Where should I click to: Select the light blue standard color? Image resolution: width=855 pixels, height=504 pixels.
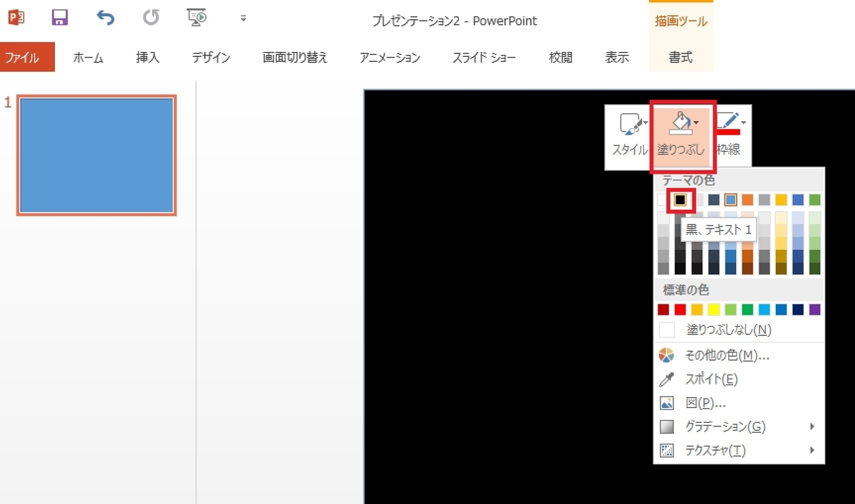[765, 310]
